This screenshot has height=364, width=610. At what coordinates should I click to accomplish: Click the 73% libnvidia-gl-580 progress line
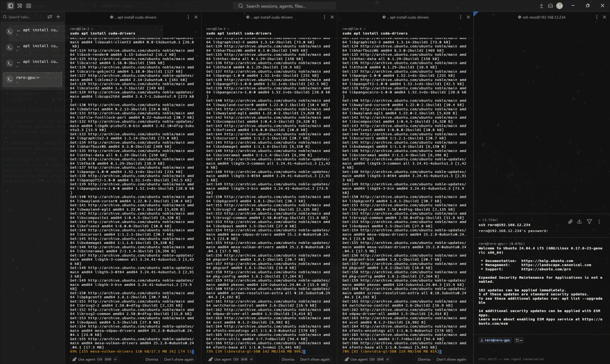[x=256, y=351]
